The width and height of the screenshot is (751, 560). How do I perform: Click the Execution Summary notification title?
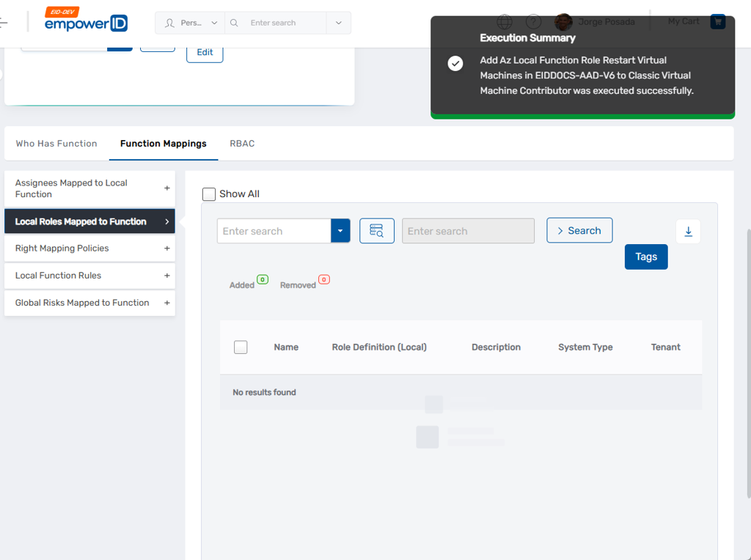pyautogui.click(x=528, y=38)
